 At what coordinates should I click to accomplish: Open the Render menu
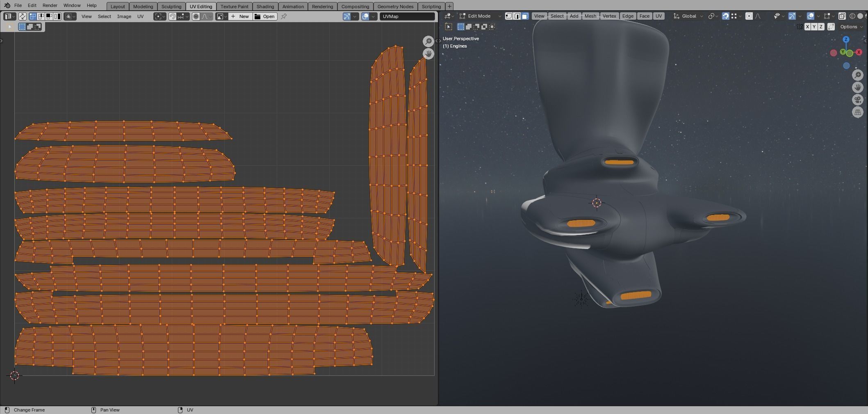click(50, 5)
